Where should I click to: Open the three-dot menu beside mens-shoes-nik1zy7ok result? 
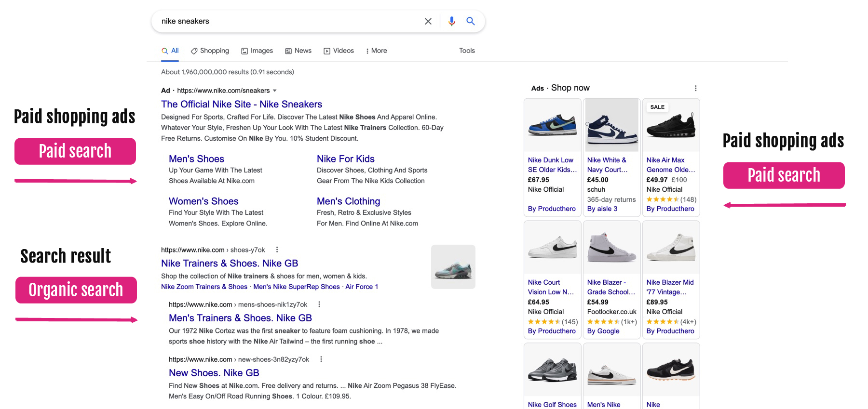pos(319,304)
